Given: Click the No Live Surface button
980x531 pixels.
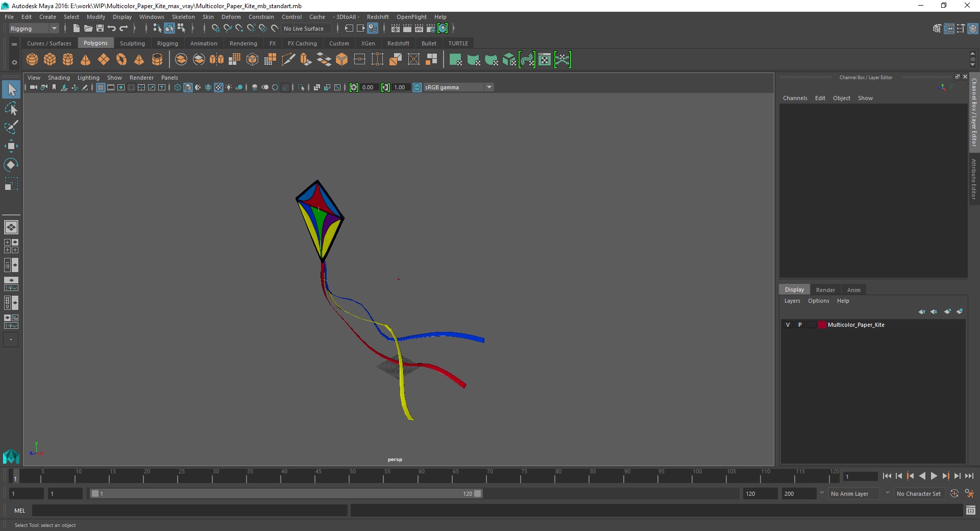Looking at the screenshot, I should 306,29.
